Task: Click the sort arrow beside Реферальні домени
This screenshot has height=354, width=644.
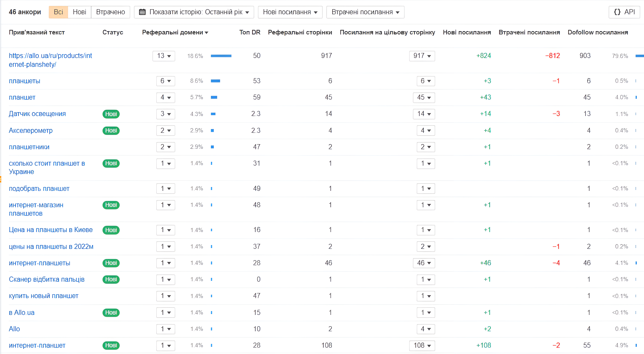Action: [x=206, y=33]
